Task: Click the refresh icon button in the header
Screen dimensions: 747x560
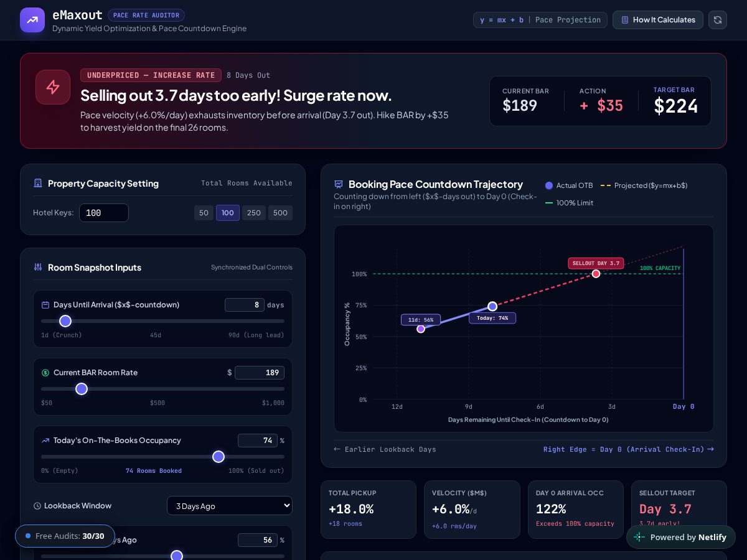Action: tap(718, 20)
